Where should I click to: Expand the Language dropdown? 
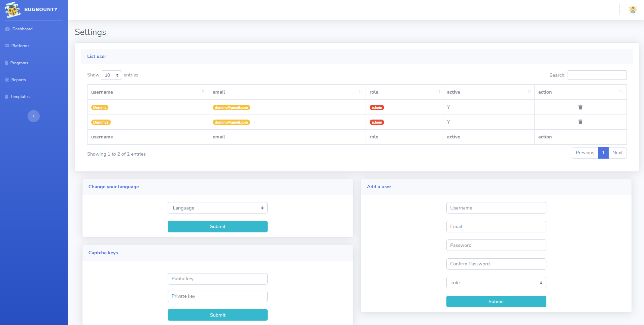tap(217, 208)
